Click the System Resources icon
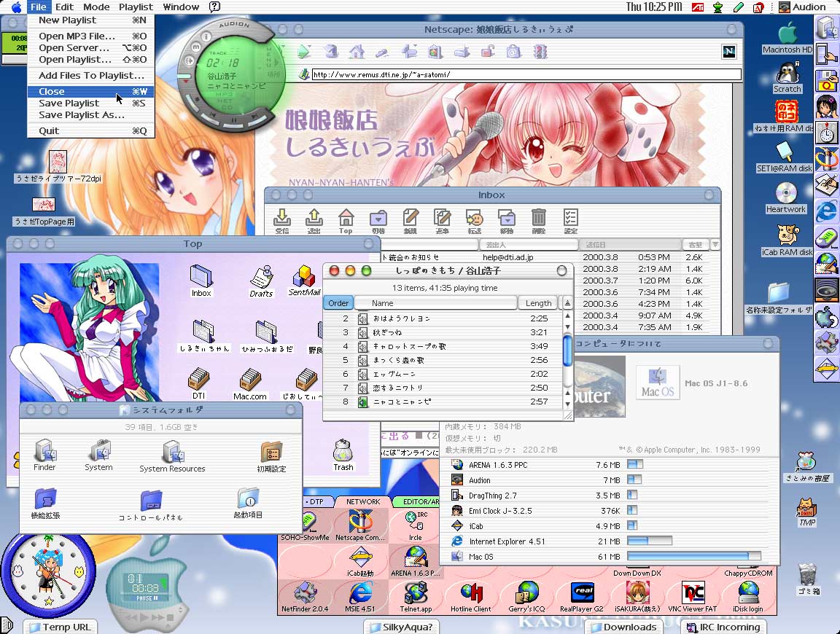 [173, 451]
